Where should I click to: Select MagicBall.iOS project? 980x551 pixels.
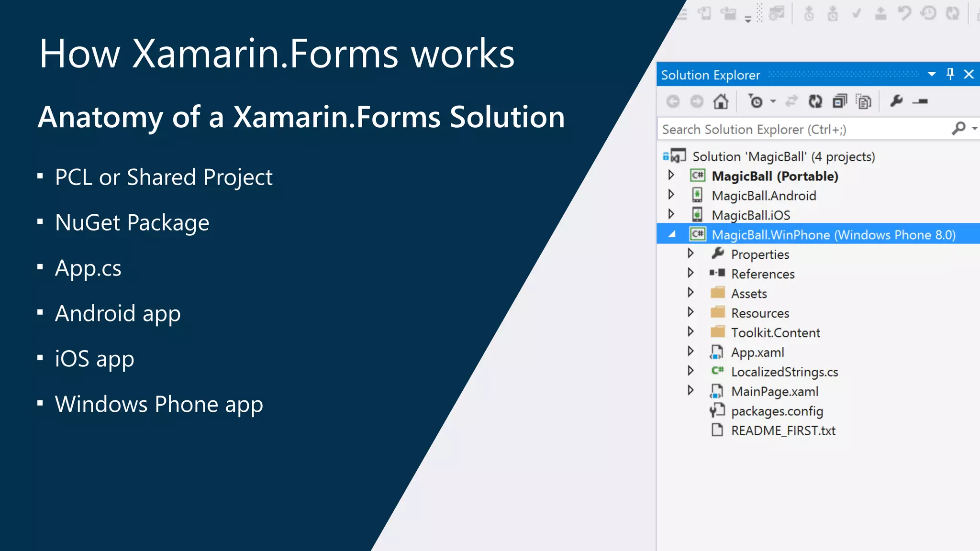751,215
